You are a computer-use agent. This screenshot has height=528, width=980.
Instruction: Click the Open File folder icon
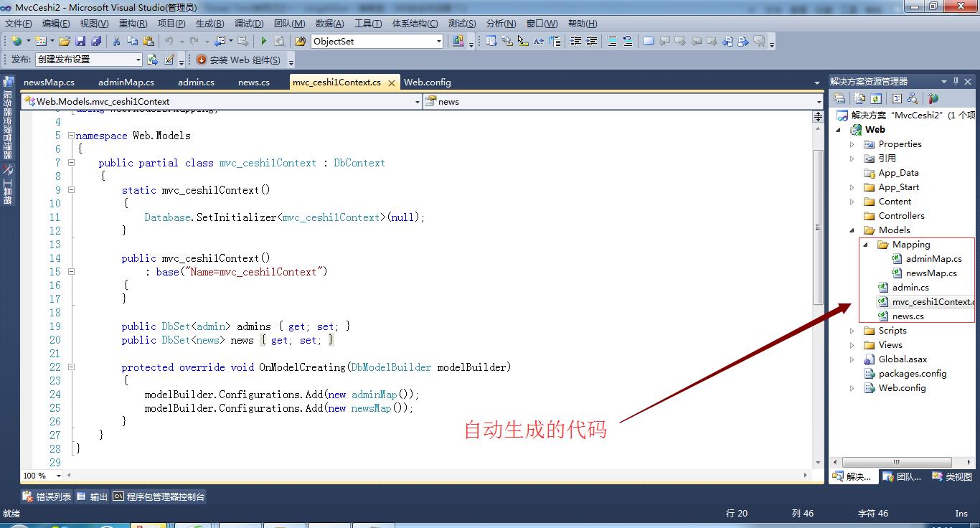coord(65,42)
